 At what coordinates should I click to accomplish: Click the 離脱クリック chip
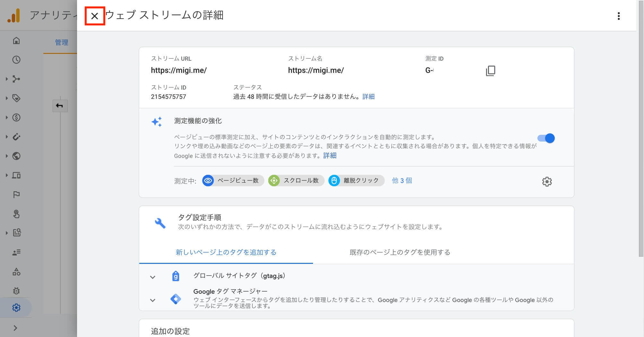(x=356, y=181)
